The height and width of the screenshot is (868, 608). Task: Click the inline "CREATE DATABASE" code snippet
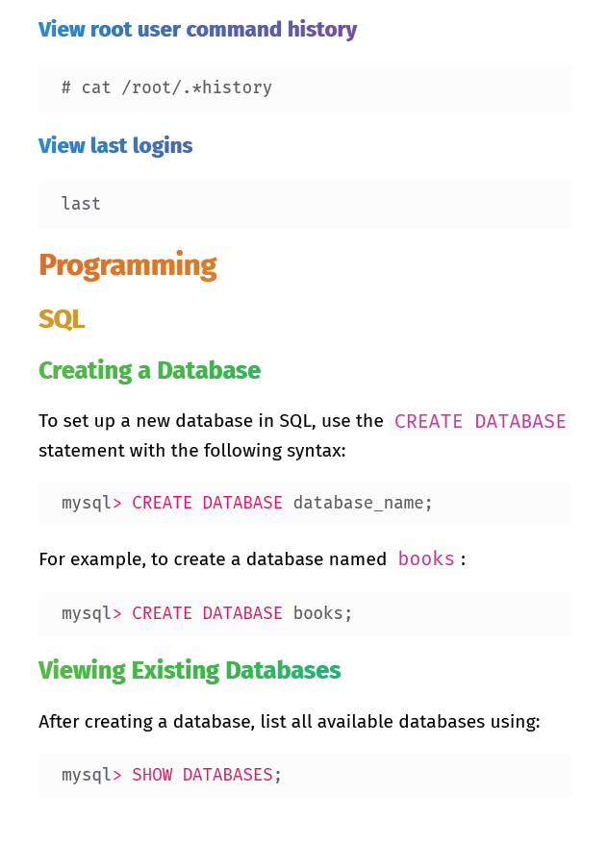(480, 421)
